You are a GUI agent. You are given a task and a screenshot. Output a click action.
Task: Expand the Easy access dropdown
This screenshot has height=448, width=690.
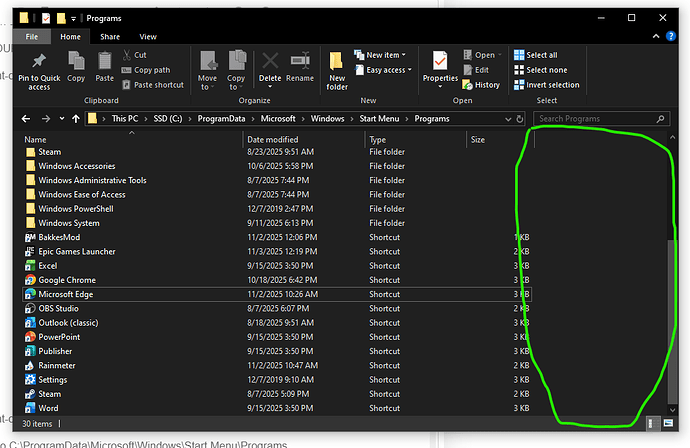pos(386,70)
